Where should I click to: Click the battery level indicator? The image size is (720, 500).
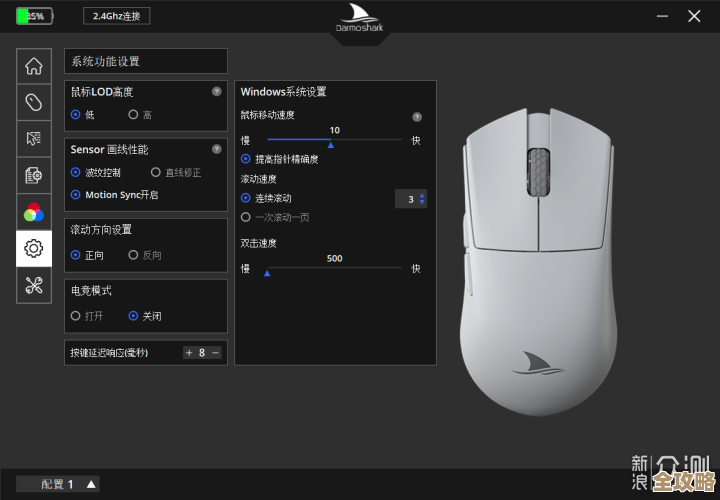tap(35, 16)
